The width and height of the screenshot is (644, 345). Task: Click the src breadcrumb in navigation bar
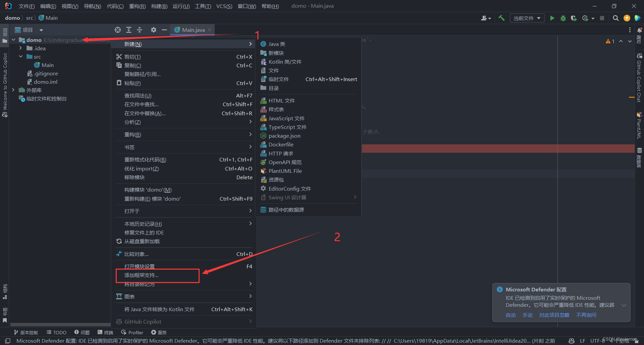[30, 18]
